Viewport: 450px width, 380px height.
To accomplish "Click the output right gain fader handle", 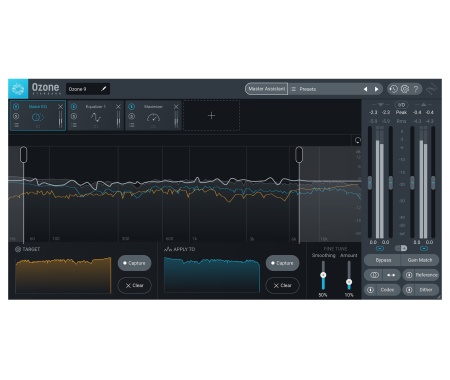I will (x=433, y=183).
